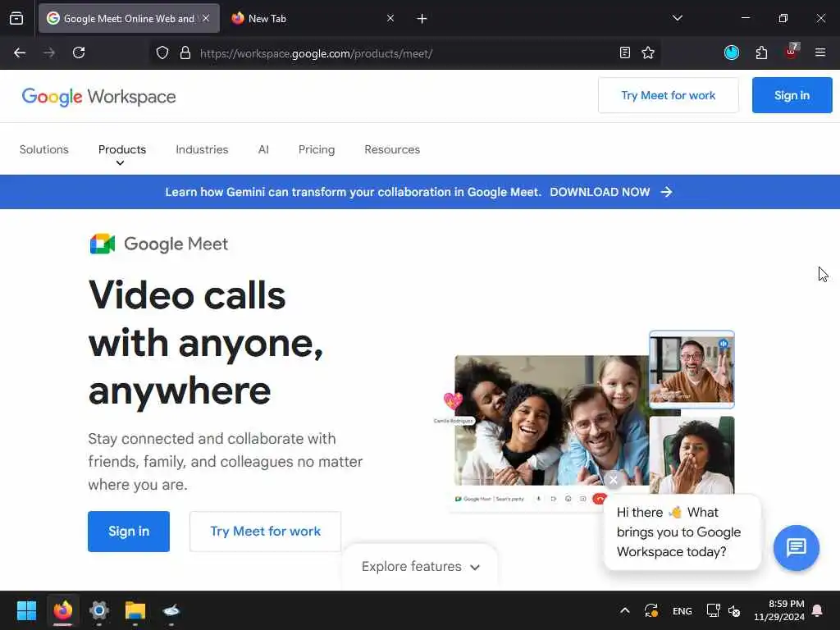Screen dimensions: 840x630
Task: Open the Extensions puzzle piece menu
Action: tap(761, 52)
